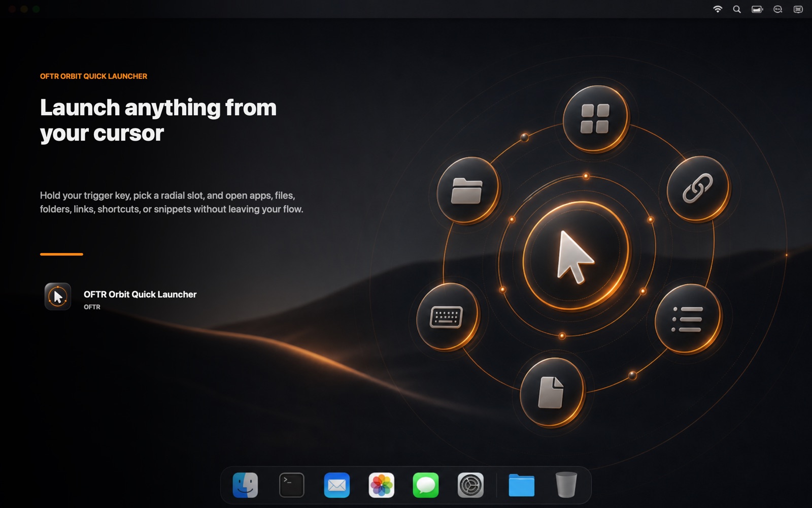The image size is (812, 508).
Task: Click the OFTR Orbit app icon
Action: (57, 297)
